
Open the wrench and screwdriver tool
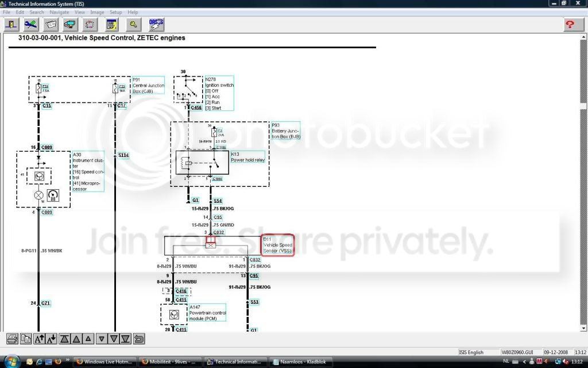31,25
